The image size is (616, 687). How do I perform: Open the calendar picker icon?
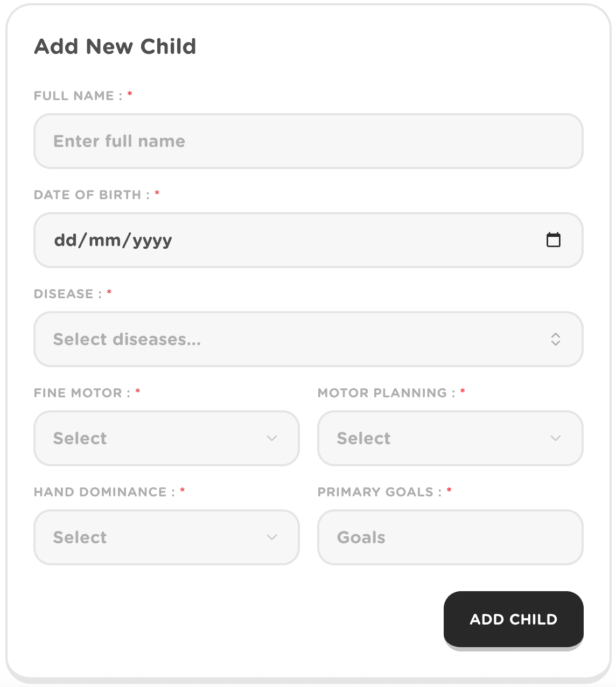[x=553, y=240]
